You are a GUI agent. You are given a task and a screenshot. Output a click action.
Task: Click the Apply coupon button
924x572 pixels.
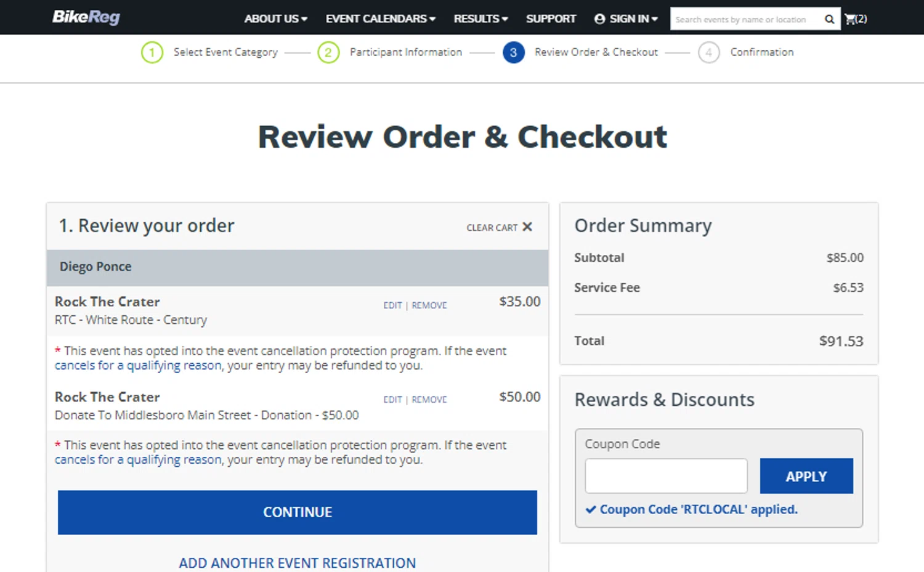(806, 476)
